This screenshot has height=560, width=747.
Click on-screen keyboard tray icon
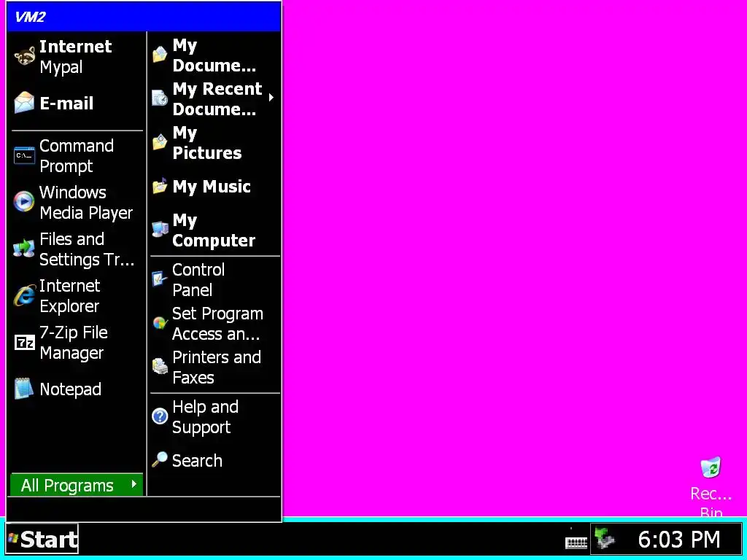(x=576, y=541)
